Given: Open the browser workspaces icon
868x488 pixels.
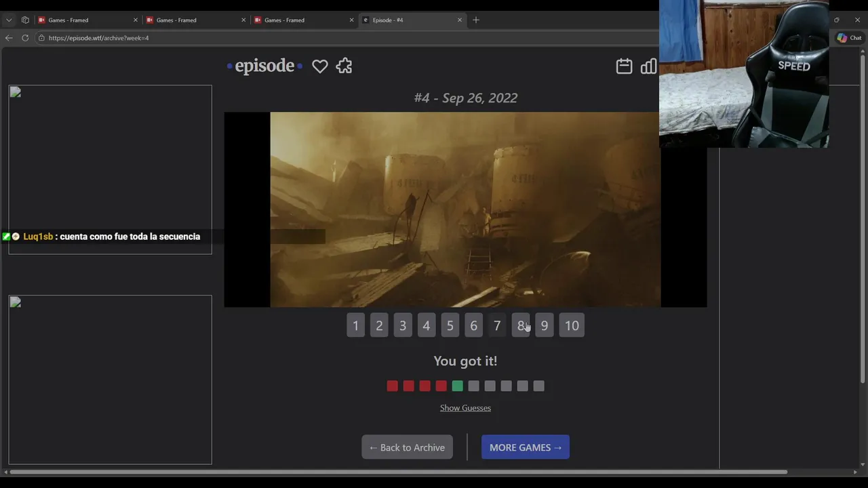Looking at the screenshot, I should point(25,20).
